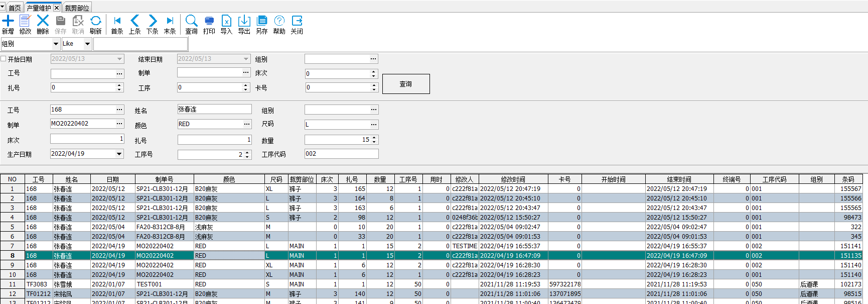Click the filter value text box beside Like

[140, 44]
